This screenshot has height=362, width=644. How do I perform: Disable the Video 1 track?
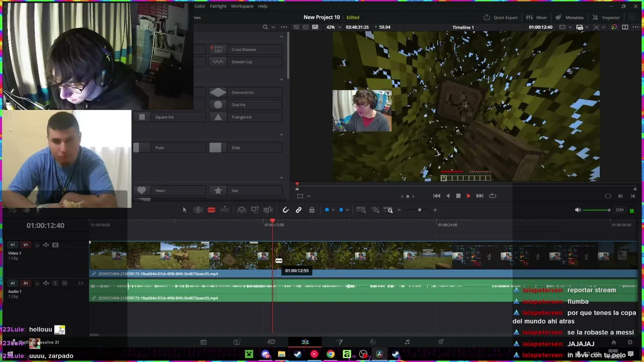[55, 245]
